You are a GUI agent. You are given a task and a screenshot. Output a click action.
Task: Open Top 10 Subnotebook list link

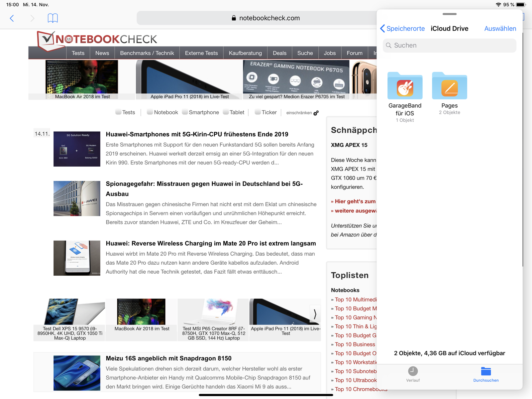click(356, 371)
